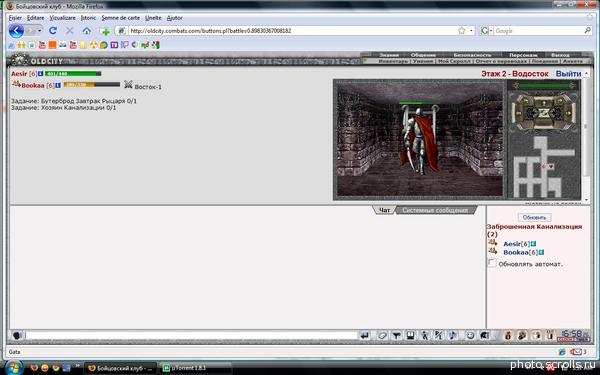Open the Istoric menu

tap(88, 18)
